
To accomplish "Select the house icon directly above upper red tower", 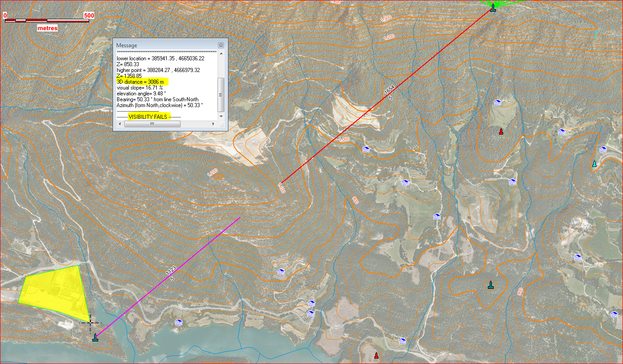I will click(x=498, y=103).
